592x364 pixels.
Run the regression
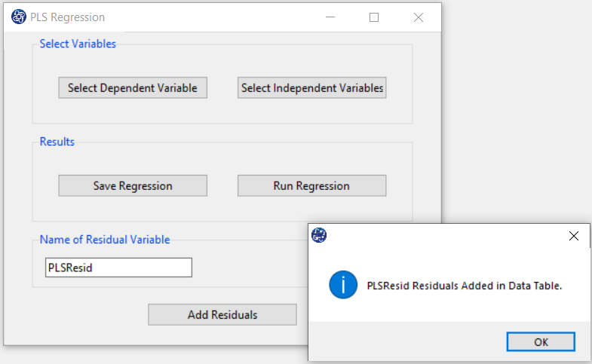311,185
